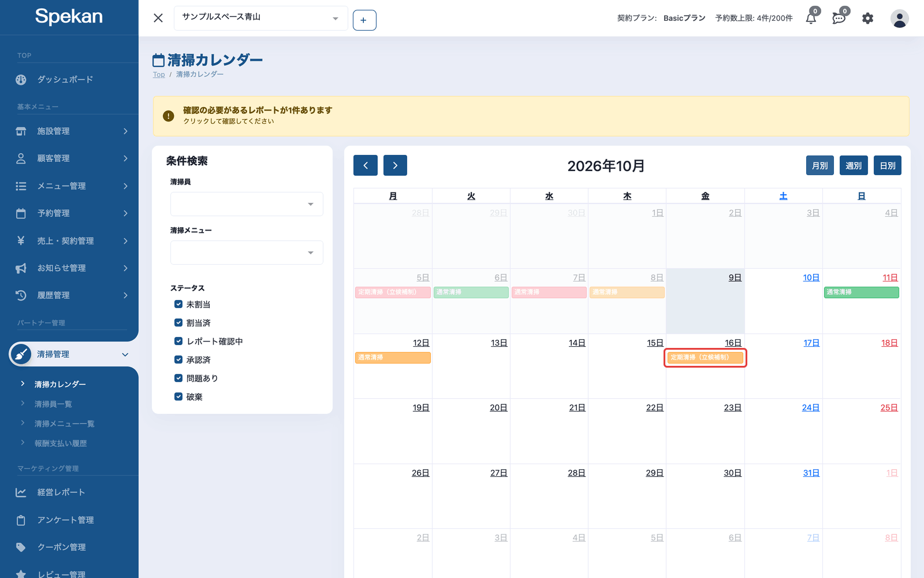This screenshot has width=924, height=578.
Task: Expand 予約管理 in the sidebar
Action: (69, 213)
